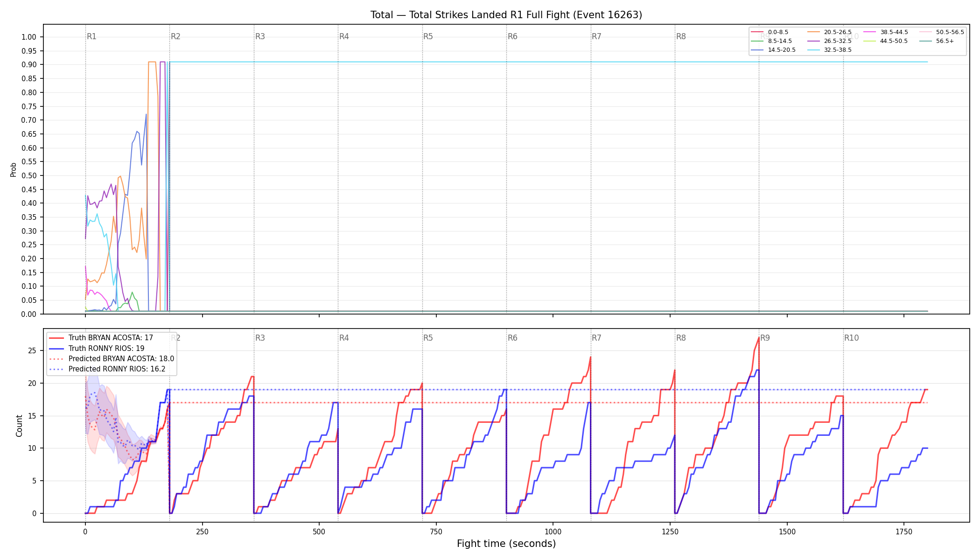Screen dimensions: 980x560
Task: Click the R3 marker in the count chart
Action: tap(260, 338)
